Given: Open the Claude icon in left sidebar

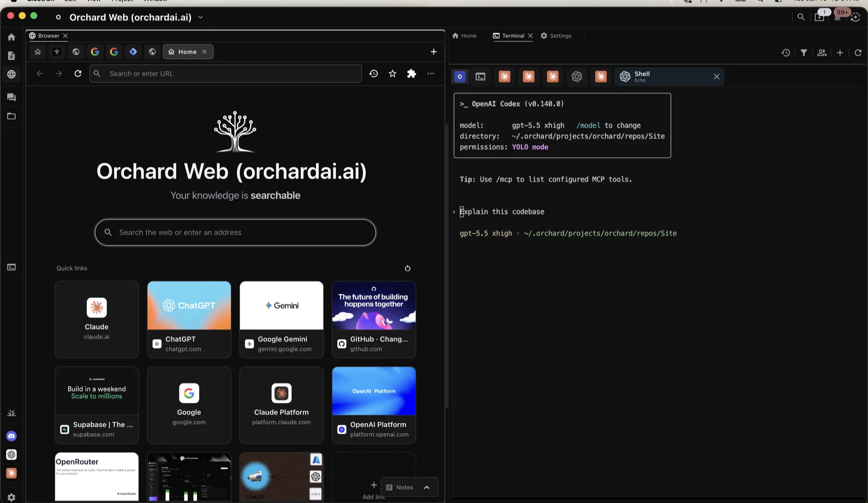Looking at the screenshot, I should tap(12, 473).
